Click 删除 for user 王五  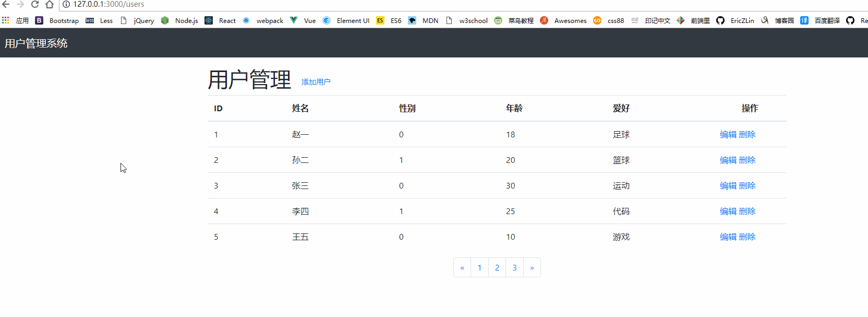(747, 237)
